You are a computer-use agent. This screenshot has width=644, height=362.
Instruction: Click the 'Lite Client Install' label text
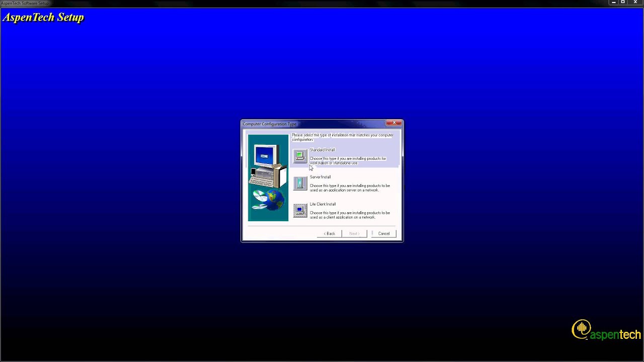point(323,204)
